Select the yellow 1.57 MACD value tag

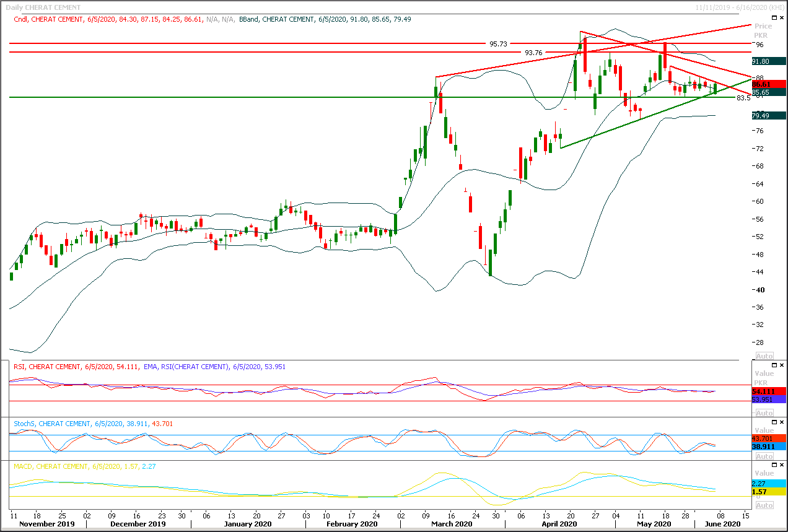(768, 492)
